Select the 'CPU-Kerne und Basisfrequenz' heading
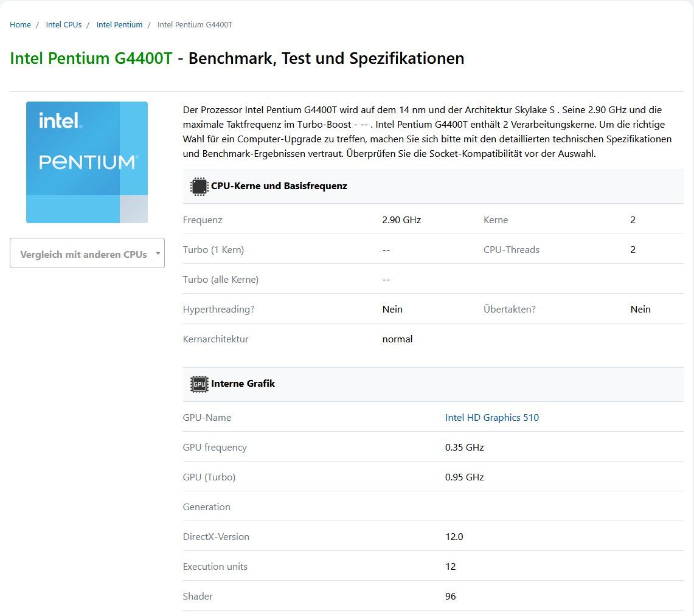Viewport: 694px width, 616px height. click(279, 186)
